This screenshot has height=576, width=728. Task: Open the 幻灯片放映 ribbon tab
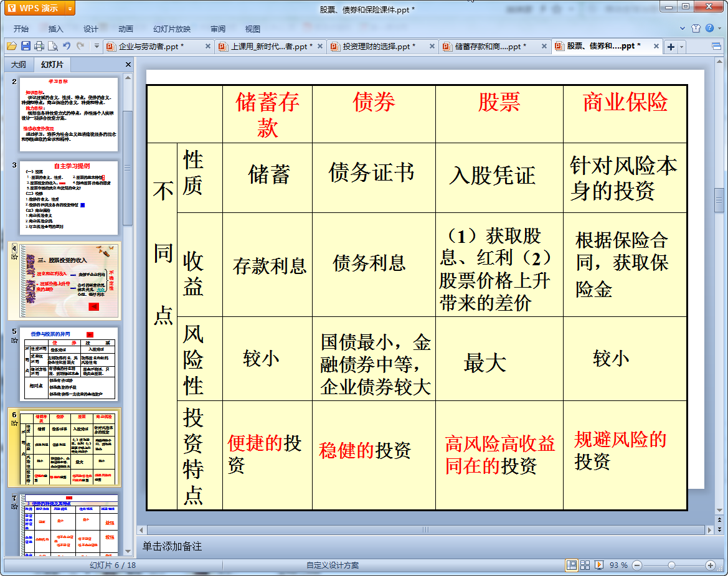point(172,29)
